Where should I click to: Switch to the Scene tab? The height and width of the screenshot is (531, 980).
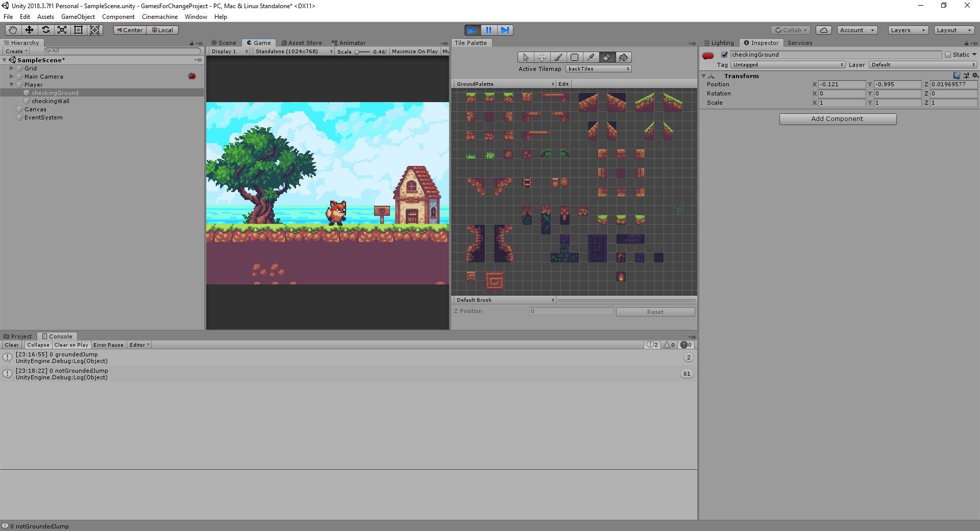224,43
